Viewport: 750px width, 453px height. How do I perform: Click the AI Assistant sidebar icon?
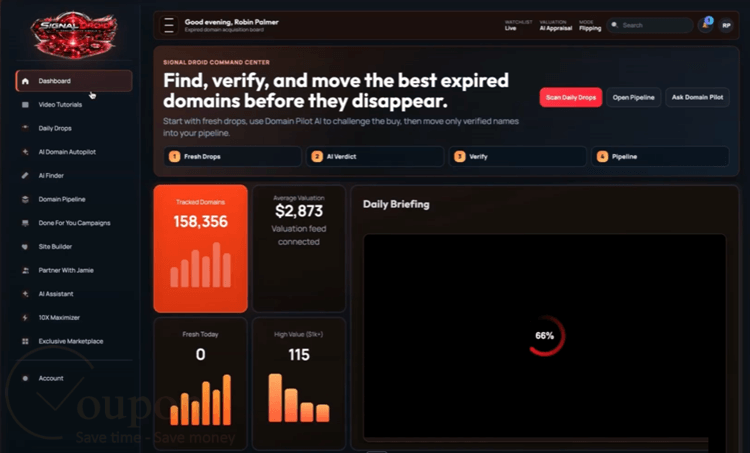pos(25,294)
